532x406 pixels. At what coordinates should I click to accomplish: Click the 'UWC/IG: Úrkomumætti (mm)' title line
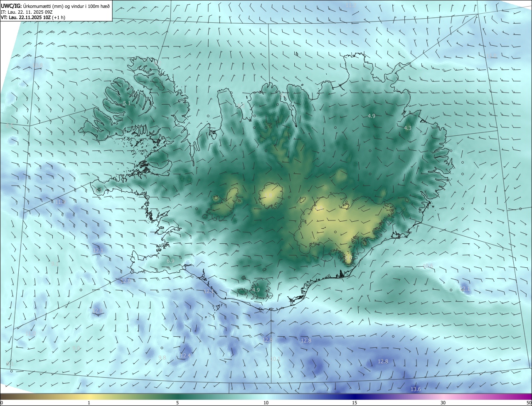coord(55,6)
